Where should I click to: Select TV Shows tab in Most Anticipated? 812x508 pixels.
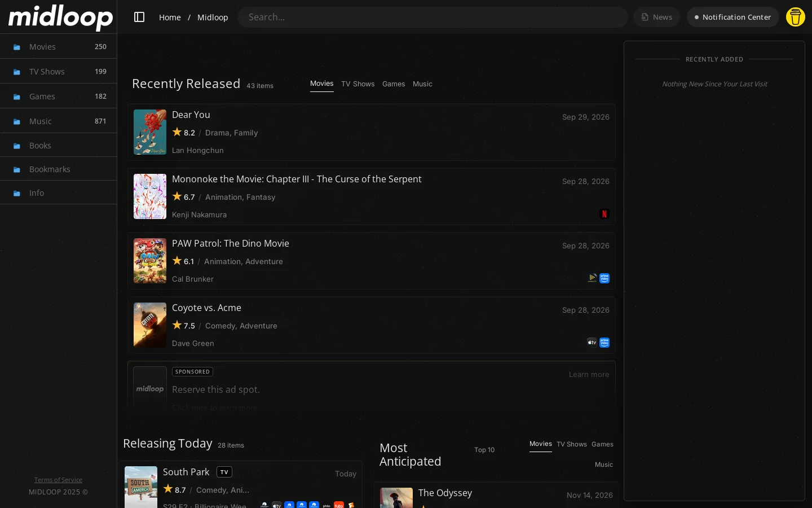[572, 444]
